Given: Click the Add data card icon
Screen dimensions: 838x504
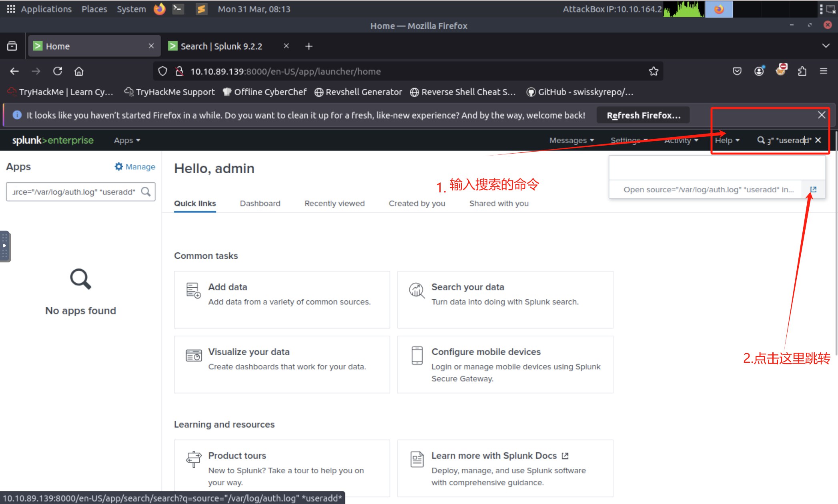Looking at the screenshot, I should click(193, 290).
